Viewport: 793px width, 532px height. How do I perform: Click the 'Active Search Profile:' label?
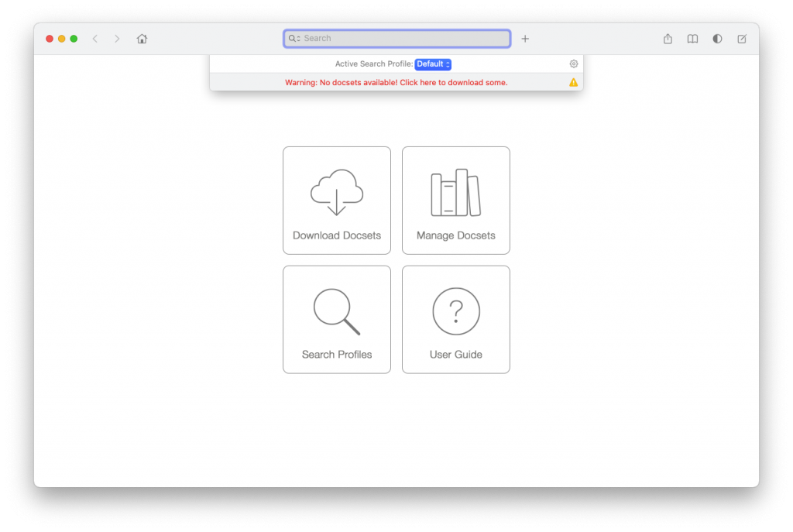pyautogui.click(x=374, y=63)
